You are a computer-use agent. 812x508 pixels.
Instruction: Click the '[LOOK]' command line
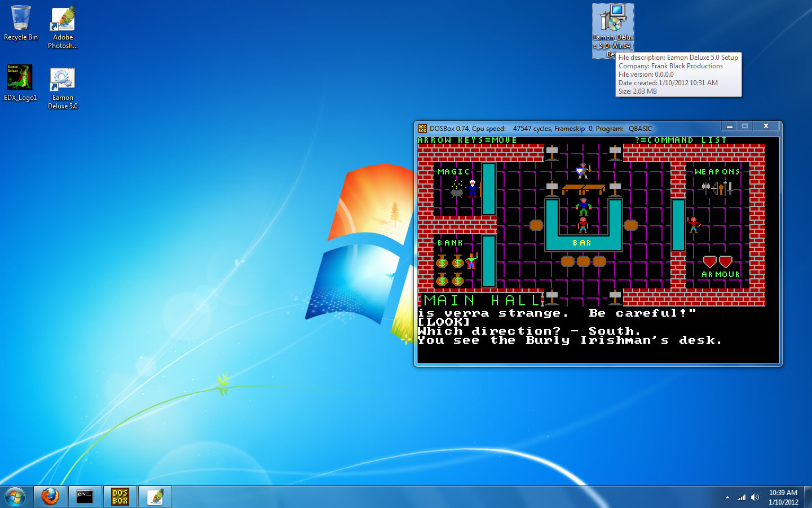pos(444,322)
